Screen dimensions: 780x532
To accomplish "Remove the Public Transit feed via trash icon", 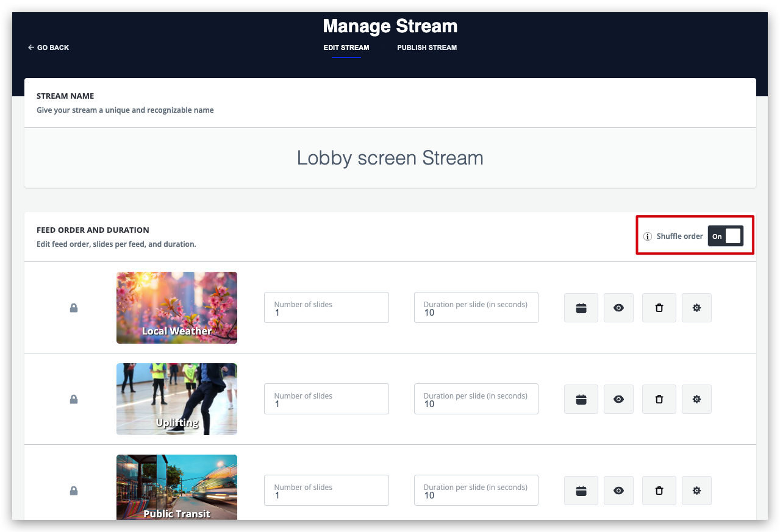I will pyautogui.click(x=659, y=491).
